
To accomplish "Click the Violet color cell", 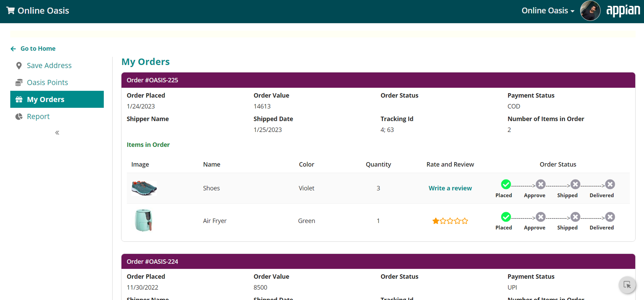I will pos(307,188).
